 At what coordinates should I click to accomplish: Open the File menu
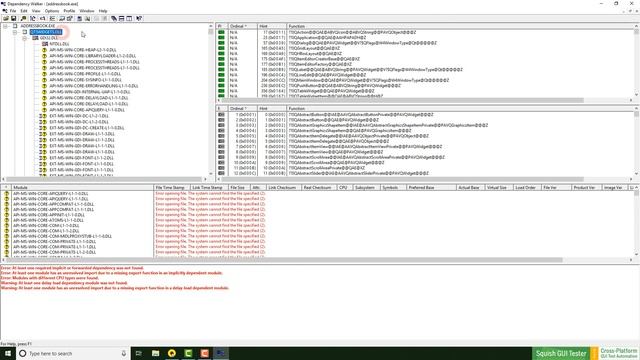point(13,11)
